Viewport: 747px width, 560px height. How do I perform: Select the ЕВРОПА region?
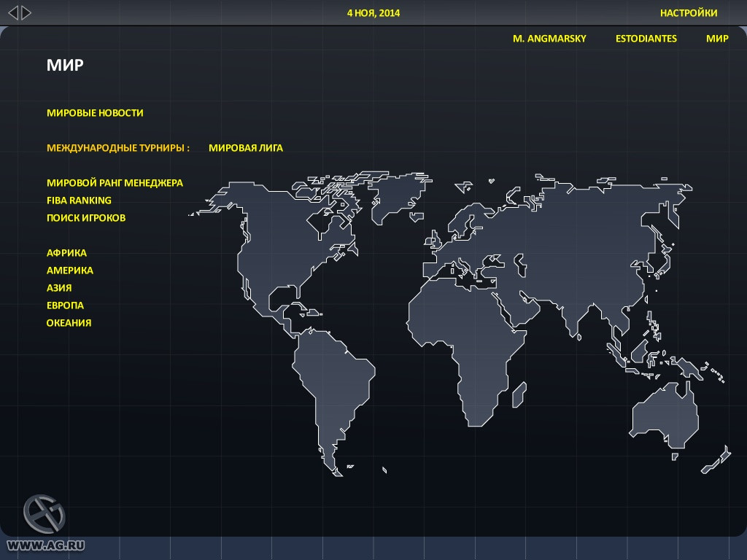click(x=65, y=306)
